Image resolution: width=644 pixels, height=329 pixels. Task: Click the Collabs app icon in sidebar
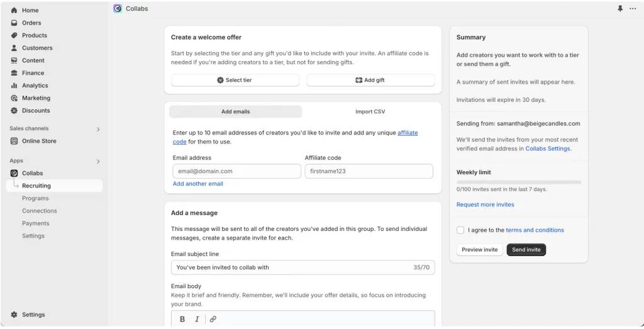[14, 173]
